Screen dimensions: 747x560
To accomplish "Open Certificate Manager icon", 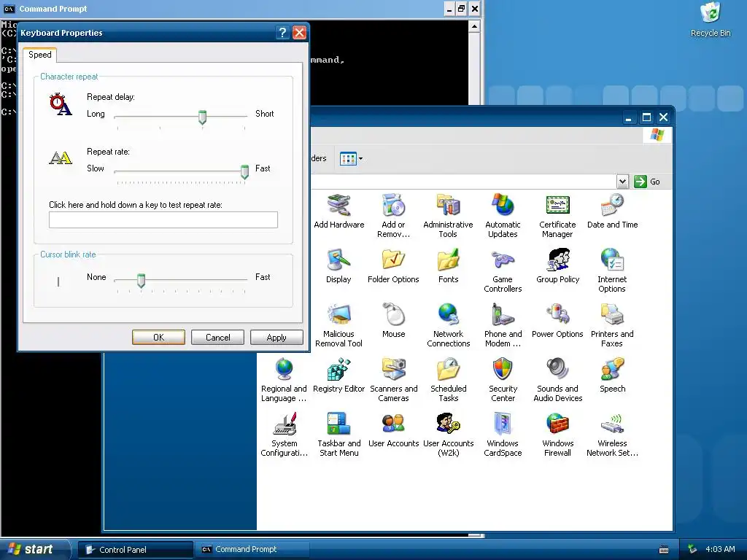I will click(x=557, y=205).
